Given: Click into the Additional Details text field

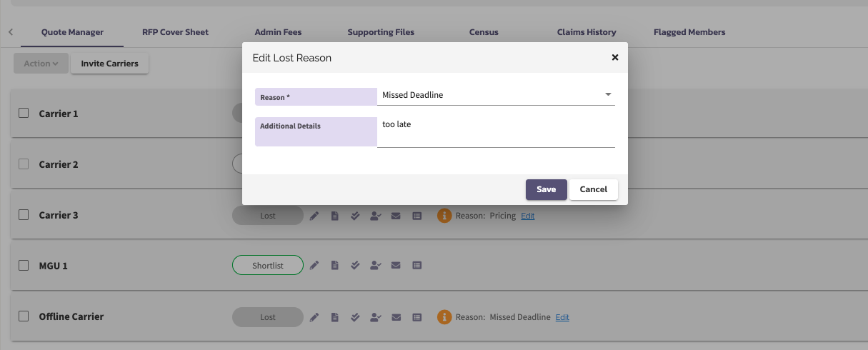Looking at the screenshot, I should pos(496,132).
